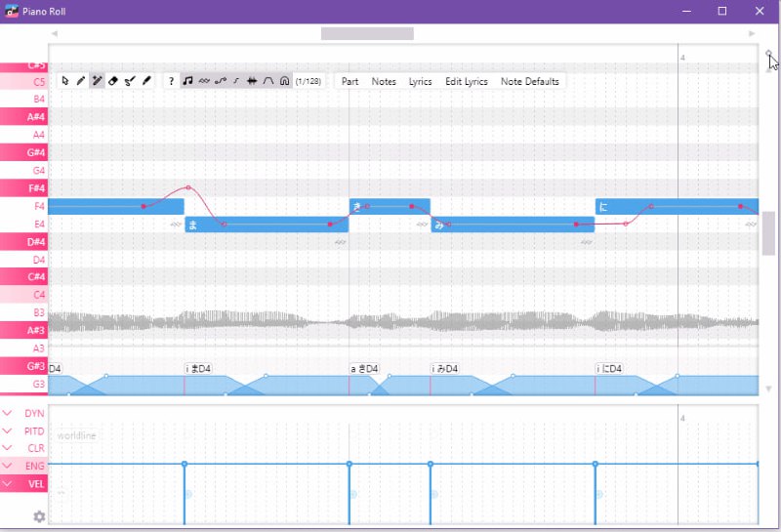Expand the PITD expression chevron
The image size is (781, 532).
pyautogui.click(x=8, y=431)
